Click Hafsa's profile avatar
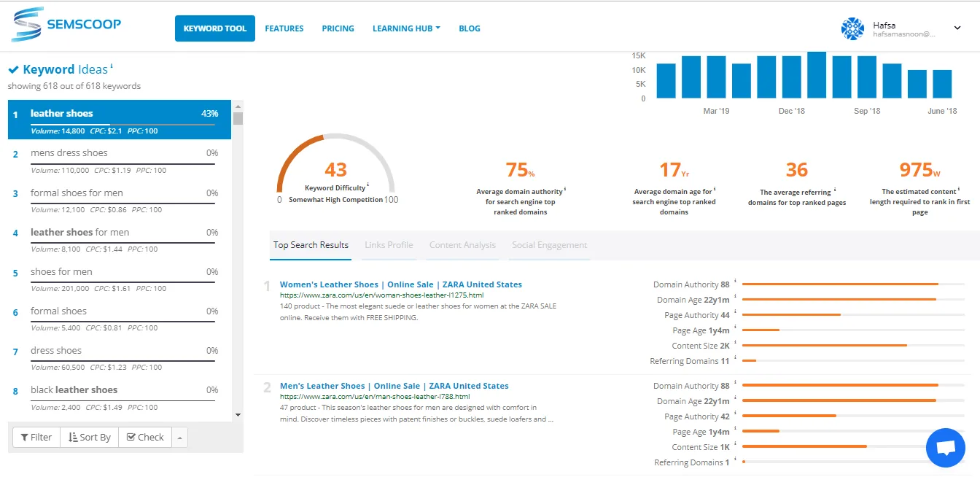The image size is (980, 477). (x=852, y=27)
